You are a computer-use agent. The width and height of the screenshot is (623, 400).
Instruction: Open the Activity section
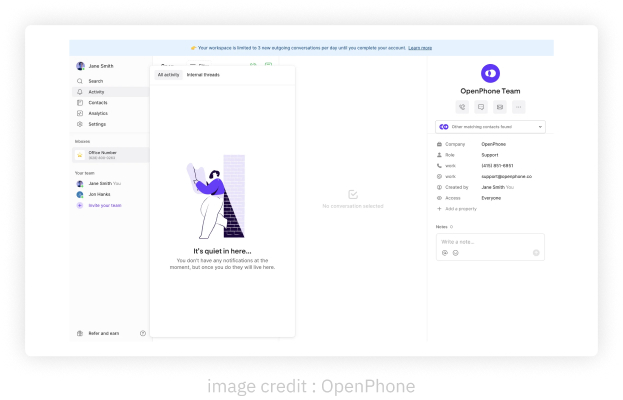[x=111, y=92]
